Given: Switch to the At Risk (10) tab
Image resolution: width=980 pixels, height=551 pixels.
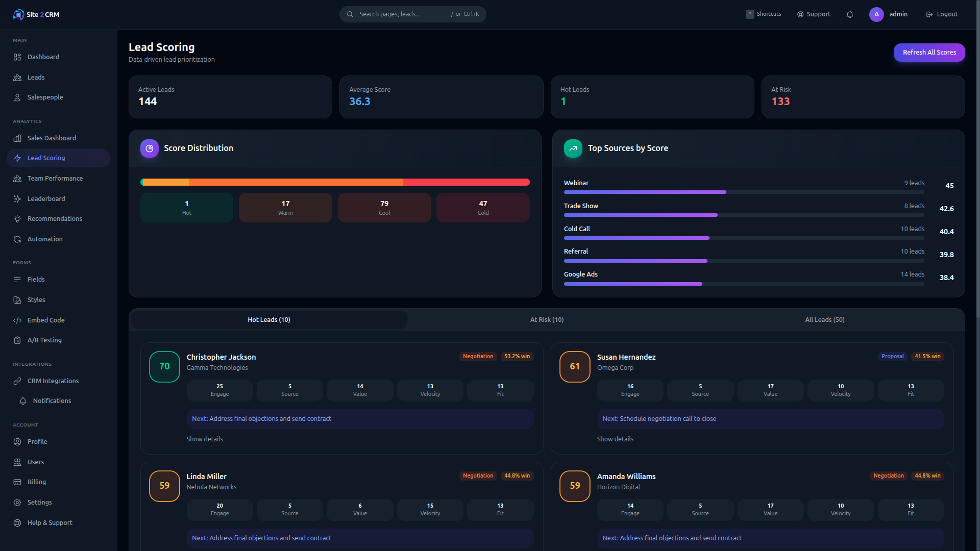Looking at the screenshot, I should point(547,320).
